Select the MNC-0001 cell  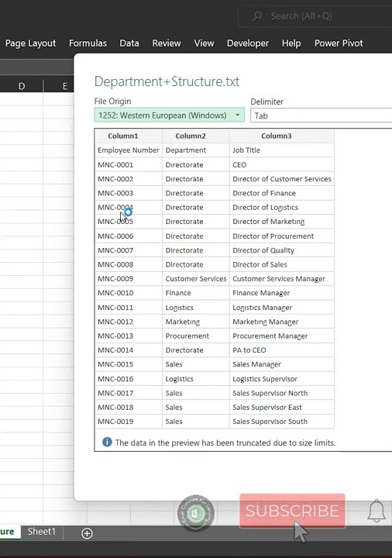tap(129, 165)
